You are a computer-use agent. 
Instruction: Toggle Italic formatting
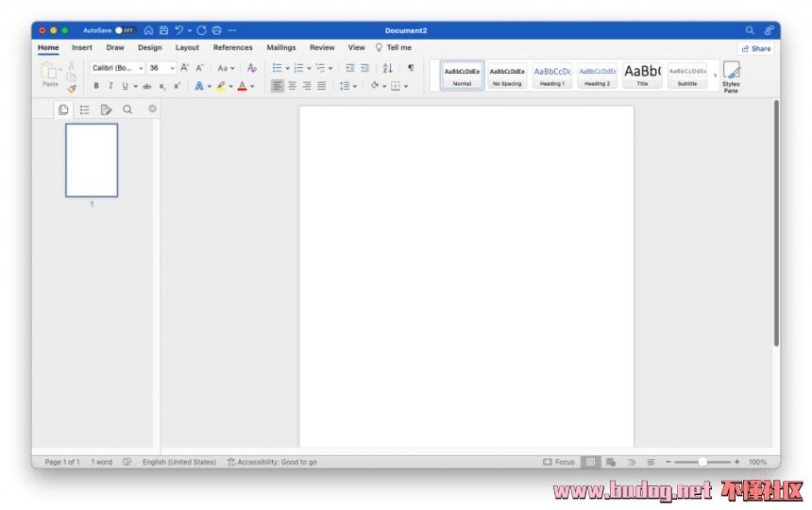point(110,86)
